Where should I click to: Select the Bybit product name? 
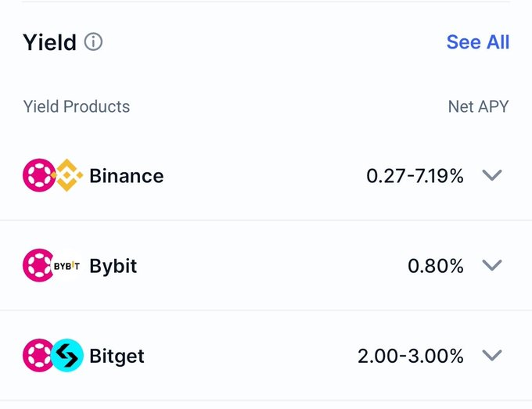(113, 266)
